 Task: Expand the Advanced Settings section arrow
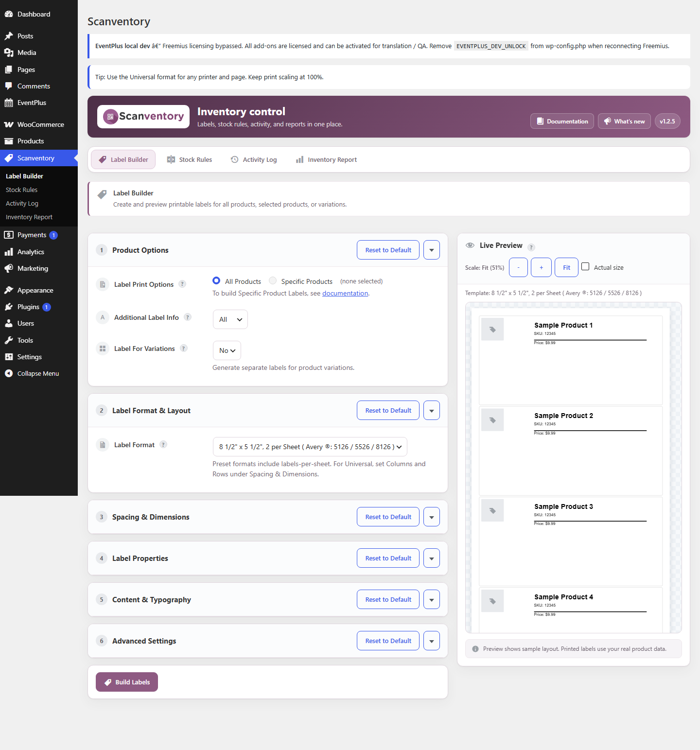point(432,641)
